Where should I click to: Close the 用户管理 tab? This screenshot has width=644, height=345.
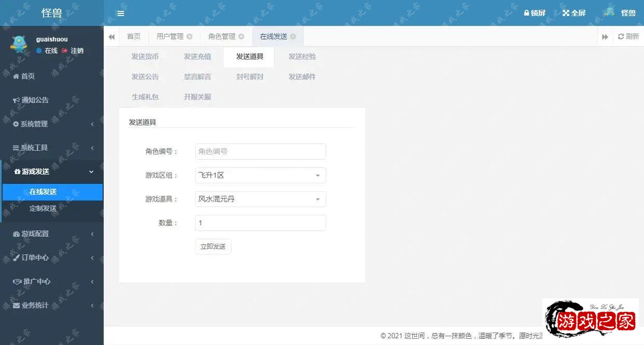(x=190, y=37)
